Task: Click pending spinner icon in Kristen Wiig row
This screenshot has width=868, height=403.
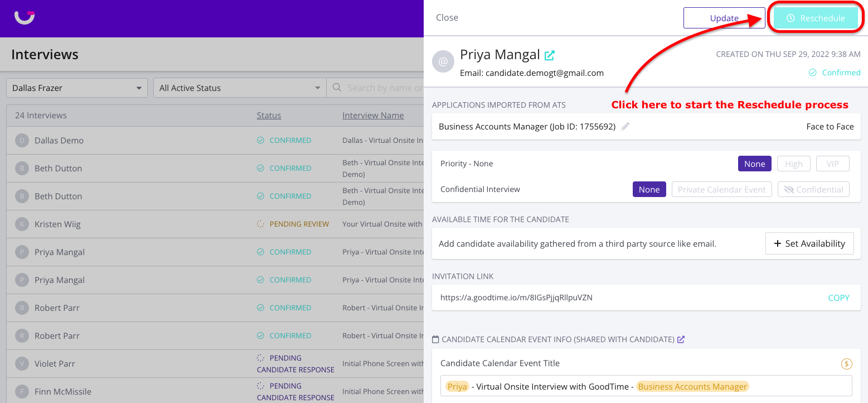Action: [260, 224]
